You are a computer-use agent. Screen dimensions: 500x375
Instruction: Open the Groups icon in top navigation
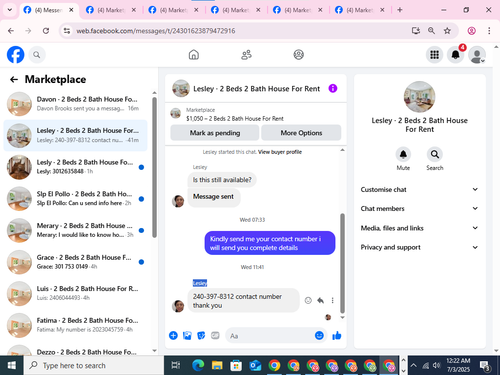(298, 55)
